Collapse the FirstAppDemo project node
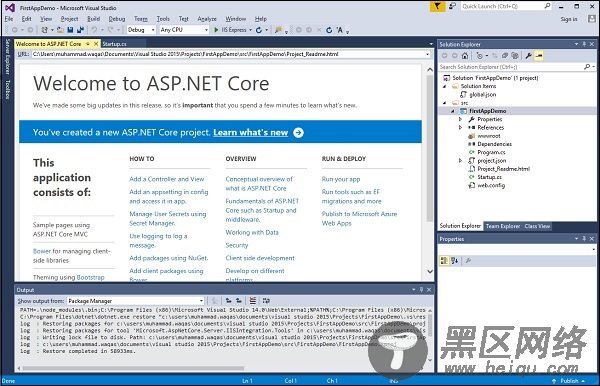 tap(453, 111)
